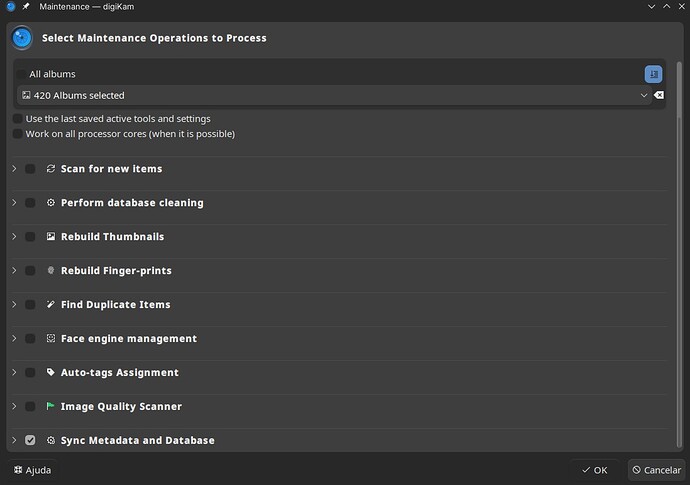Tick the Perform database cleaning checkbox

[x=30, y=202]
